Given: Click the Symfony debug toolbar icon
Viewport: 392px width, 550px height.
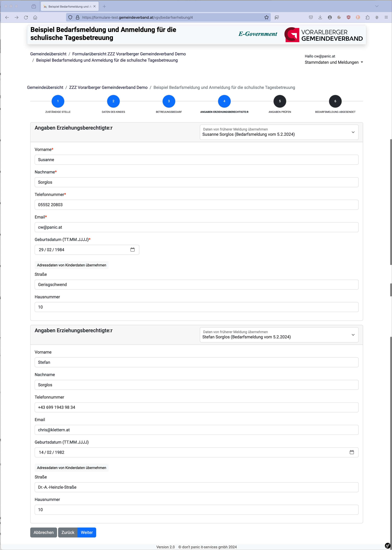Looking at the screenshot, I should tap(387, 545).
